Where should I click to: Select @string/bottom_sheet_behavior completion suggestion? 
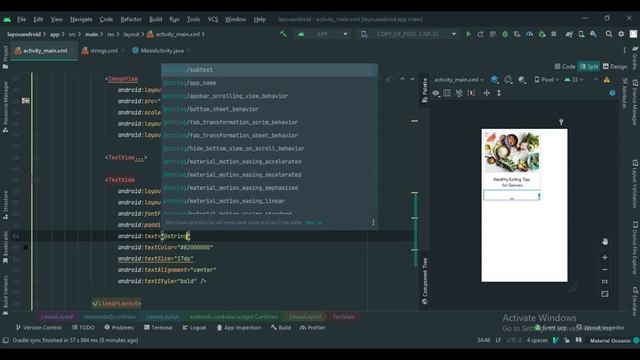pos(269,109)
